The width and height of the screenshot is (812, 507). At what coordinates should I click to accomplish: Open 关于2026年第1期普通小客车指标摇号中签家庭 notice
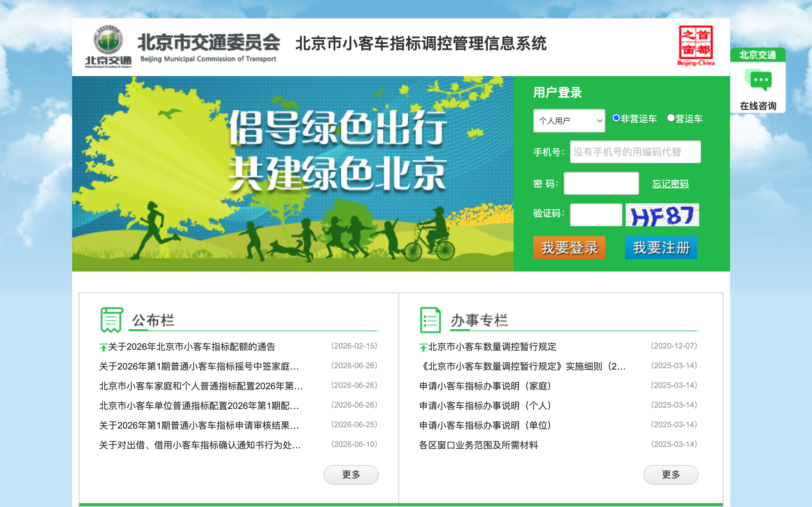(x=199, y=366)
